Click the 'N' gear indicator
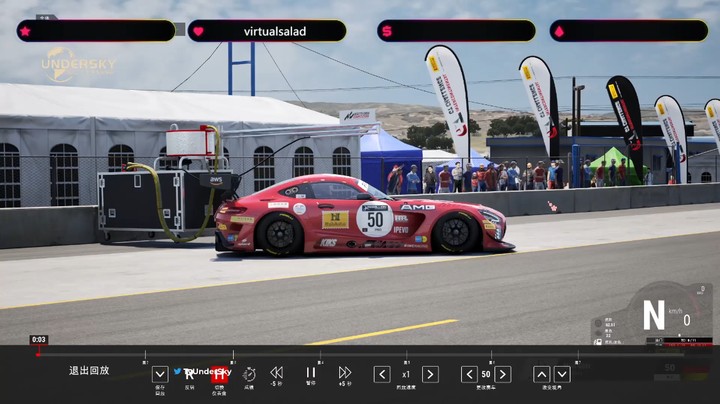The height and width of the screenshot is (404, 720). pos(653,315)
